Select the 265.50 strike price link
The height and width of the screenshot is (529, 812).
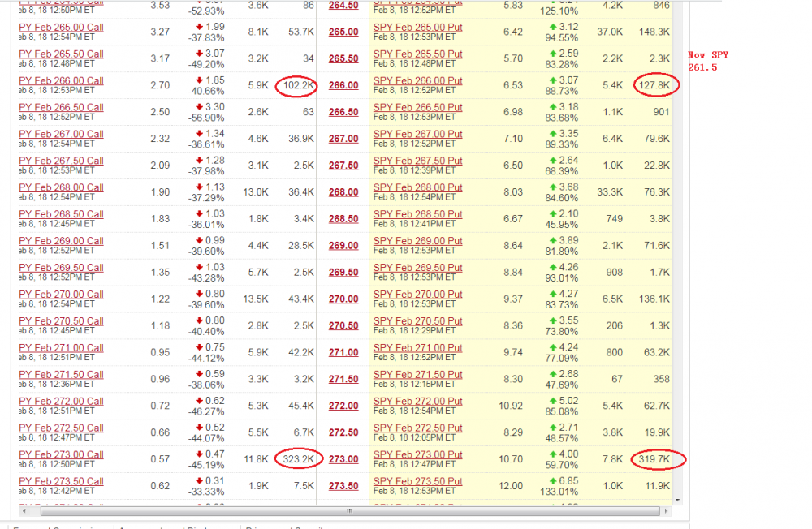point(343,59)
